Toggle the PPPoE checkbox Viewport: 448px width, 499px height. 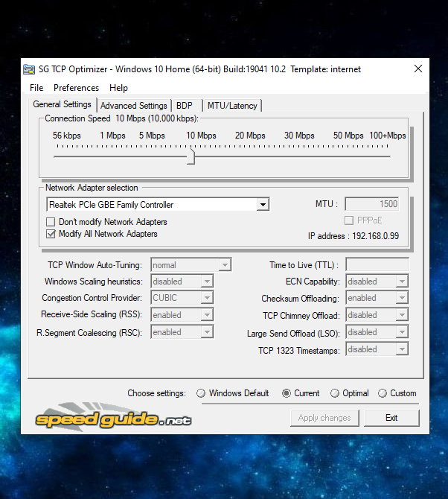pyautogui.click(x=349, y=220)
